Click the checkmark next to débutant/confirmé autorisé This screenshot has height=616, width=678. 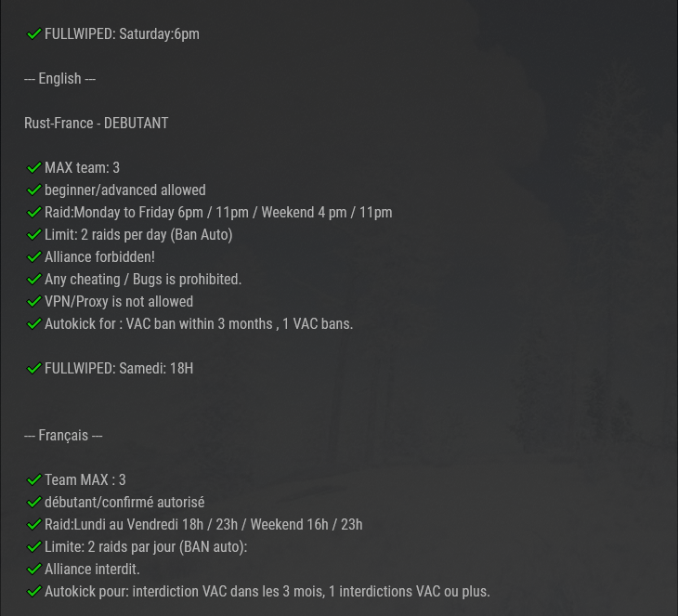[33, 503]
